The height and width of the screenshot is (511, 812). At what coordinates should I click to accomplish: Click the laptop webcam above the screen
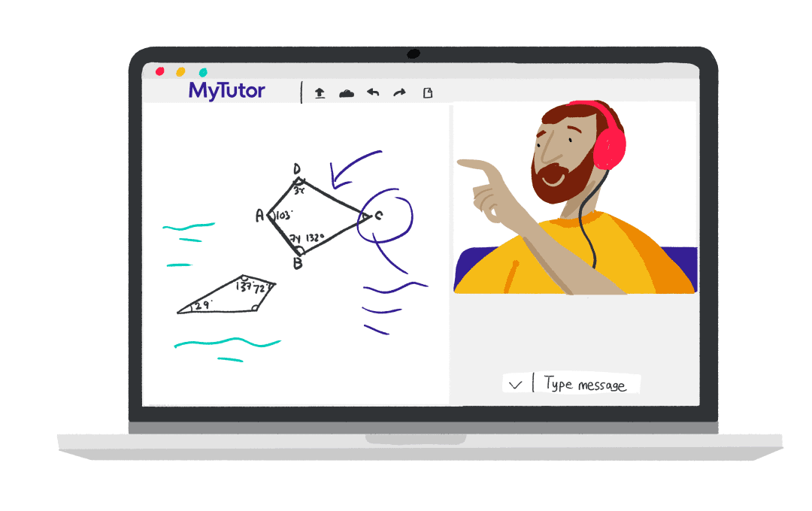pos(413,54)
